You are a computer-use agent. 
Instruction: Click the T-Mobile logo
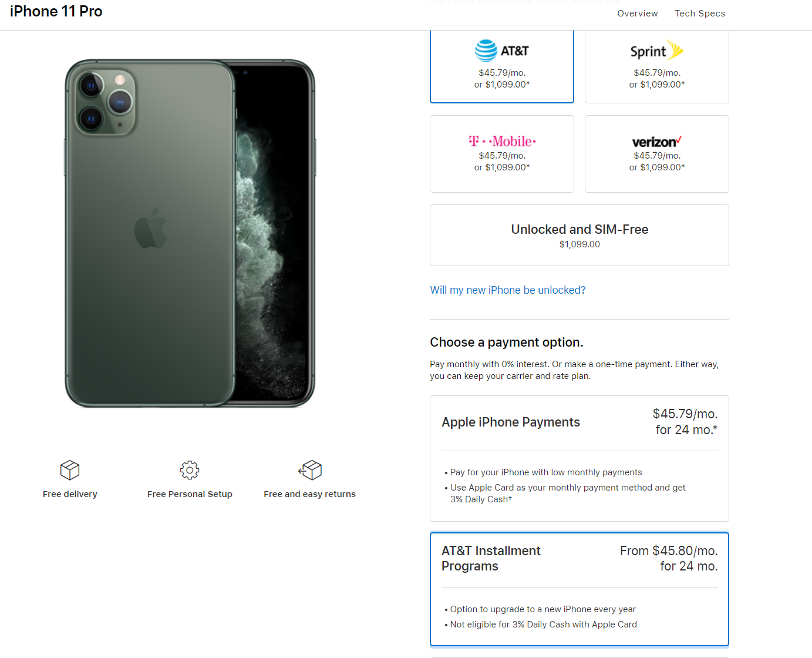coord(502,141)
